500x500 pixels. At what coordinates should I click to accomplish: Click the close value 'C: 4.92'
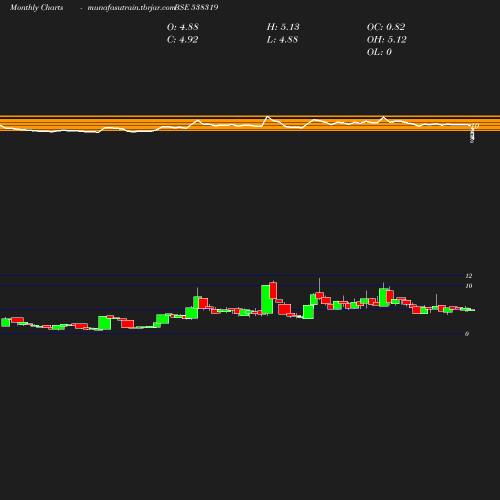coord(182,40)
